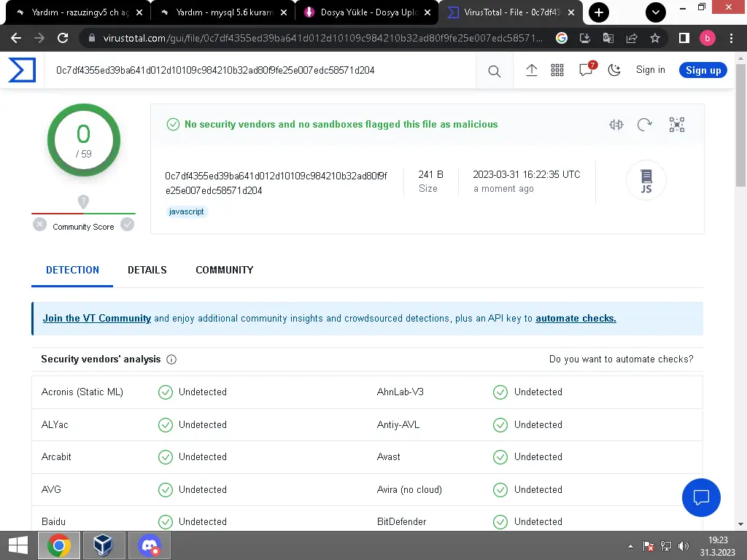Switch to the DETAILS tab
Viewport: 747px width, 560px height.
point(147,270)
